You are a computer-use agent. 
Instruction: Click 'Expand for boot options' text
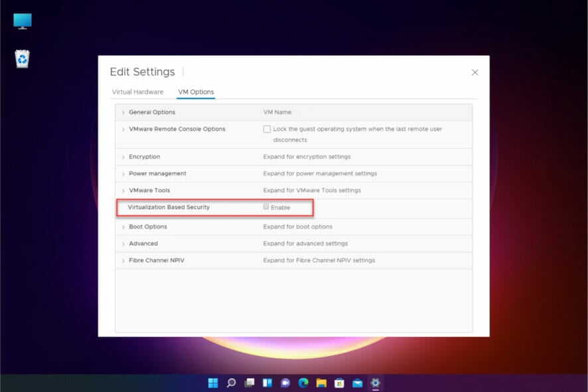coord(298,227)
